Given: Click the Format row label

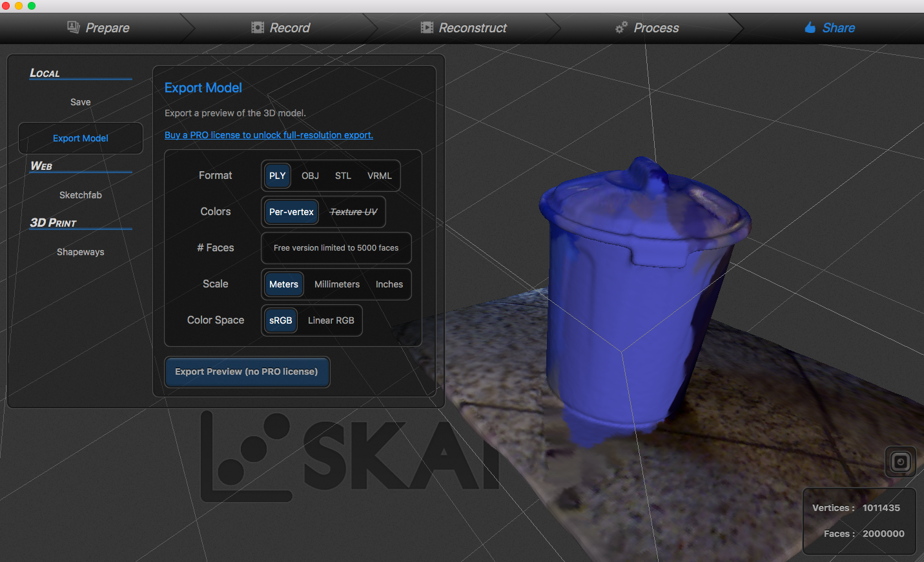Looking at the screenshot, I should point(215,176).
